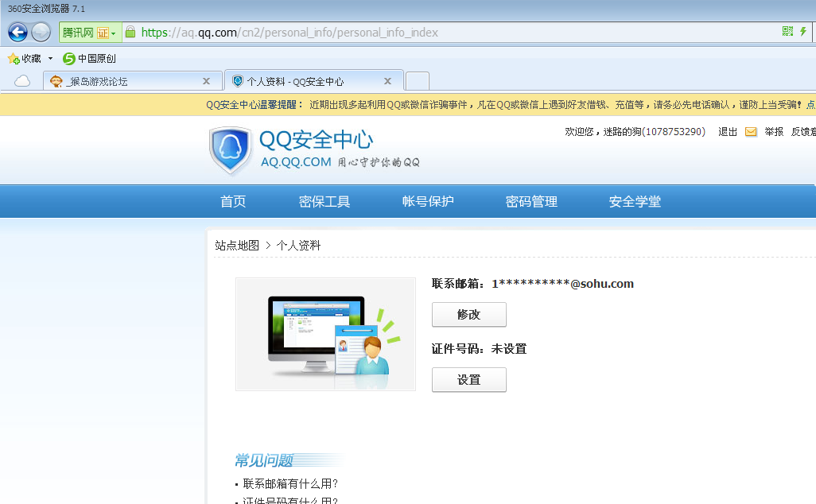Click the 设置 button for ID number

coord(469,380)
